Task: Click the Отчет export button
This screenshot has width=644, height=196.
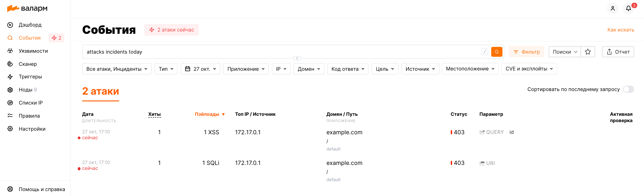Action: [x=618, y=52]
